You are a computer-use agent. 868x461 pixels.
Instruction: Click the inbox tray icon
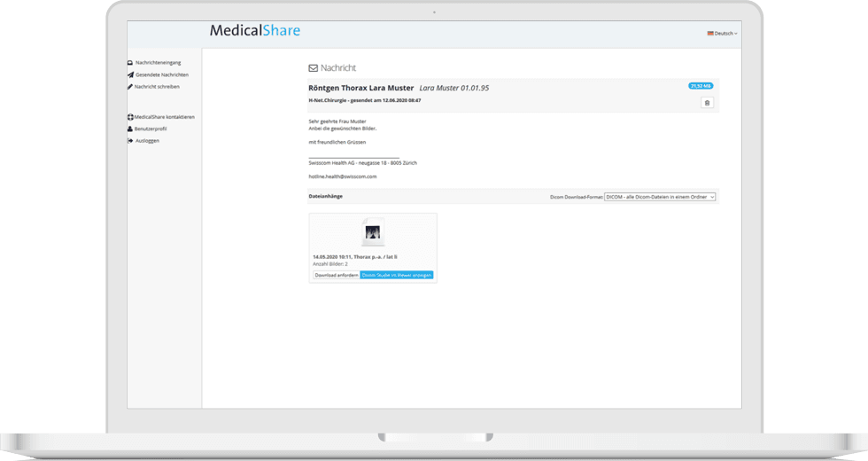click(x=130, y=63)
